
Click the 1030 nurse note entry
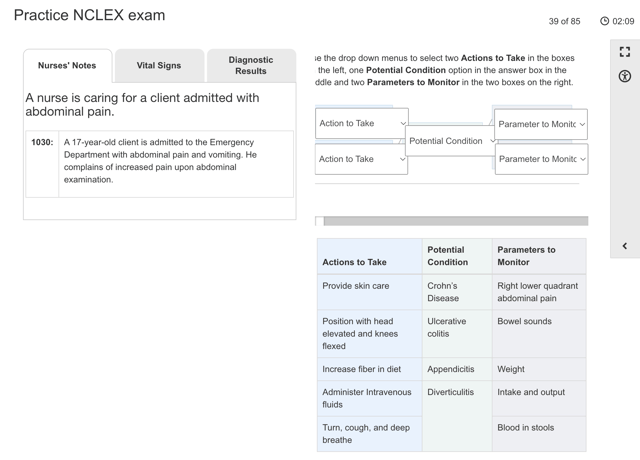click(x=159, y=161)
